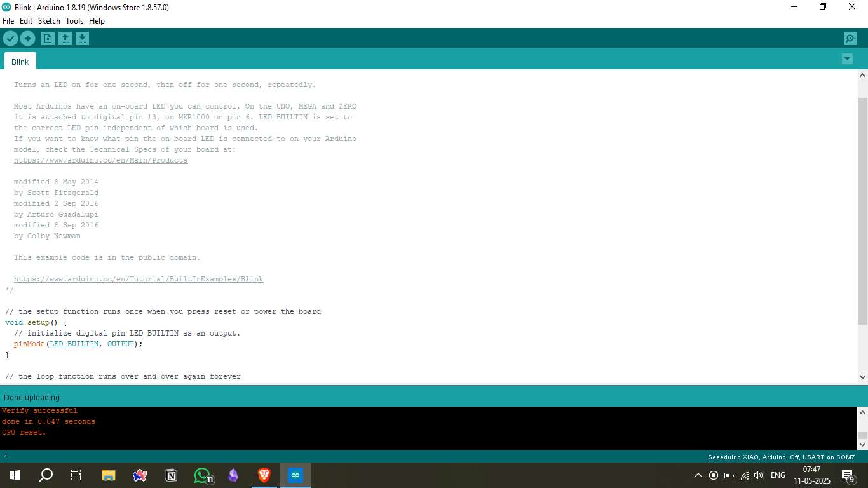Click the 'void setup() {' code line

(36, 323)
